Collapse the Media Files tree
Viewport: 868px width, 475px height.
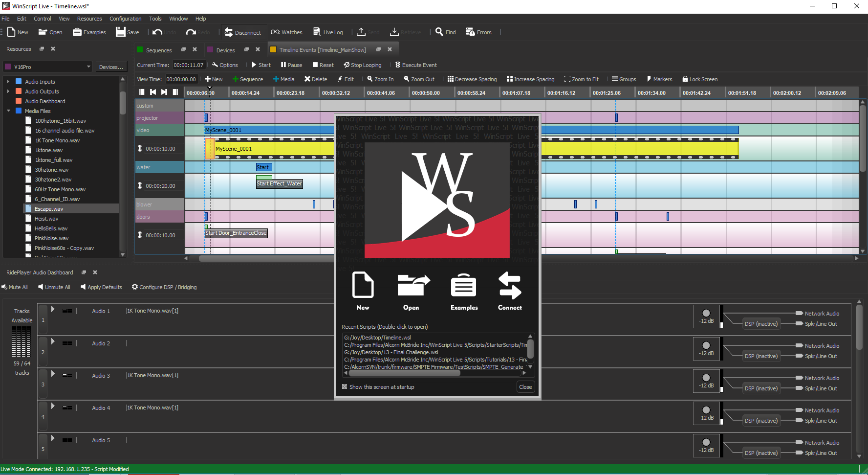pos(8,111)
